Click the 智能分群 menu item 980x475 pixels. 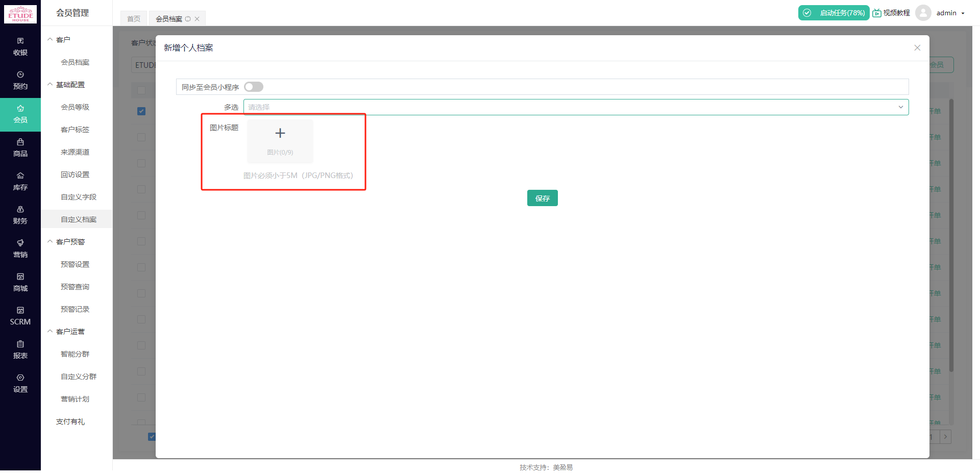tap(75, 354)
